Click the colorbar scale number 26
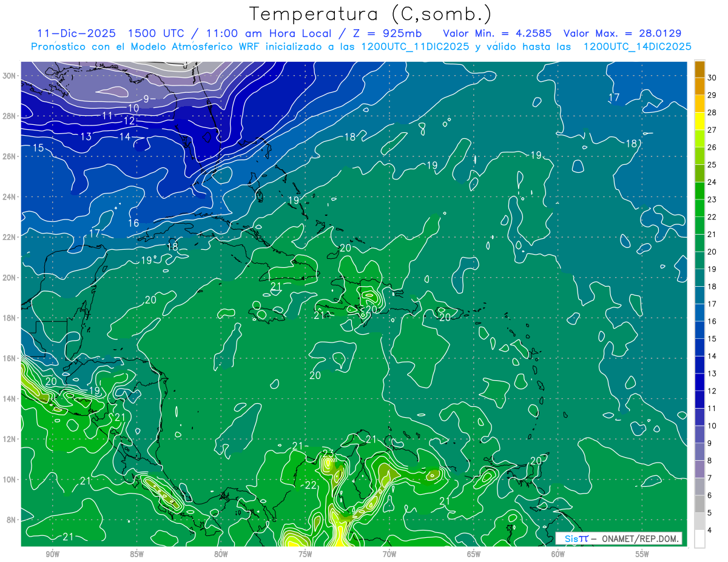Image resolution: width=728 pixels, height=562 pixels. (x=712, y=147)
